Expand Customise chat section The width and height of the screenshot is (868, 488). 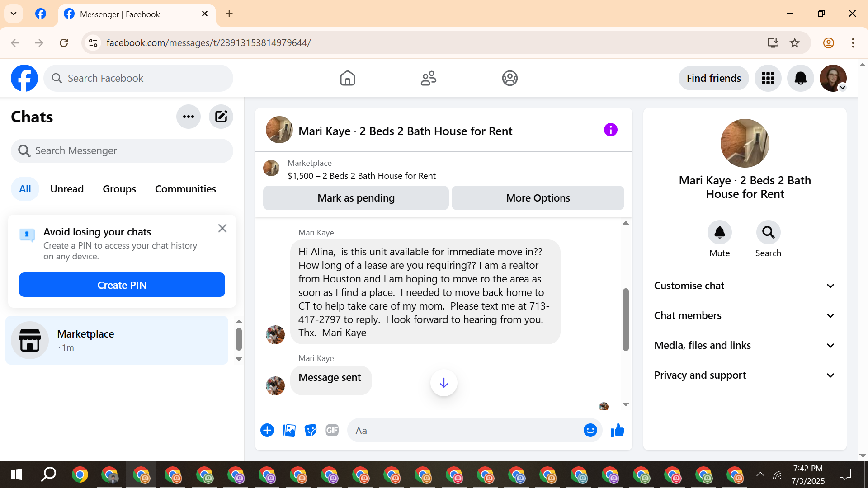click(x=745, y=286)
